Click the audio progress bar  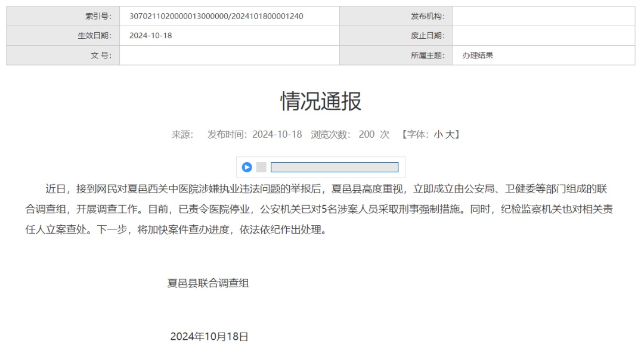335,167
